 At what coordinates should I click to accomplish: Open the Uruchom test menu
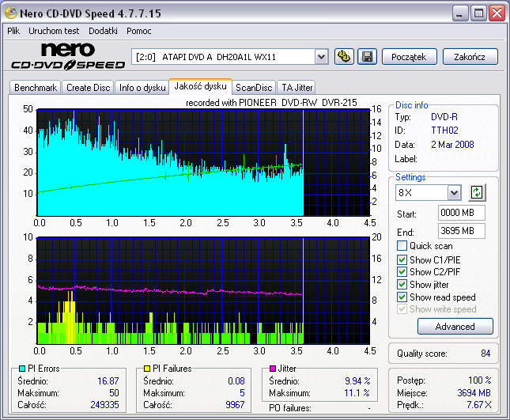tap(54, 31)
